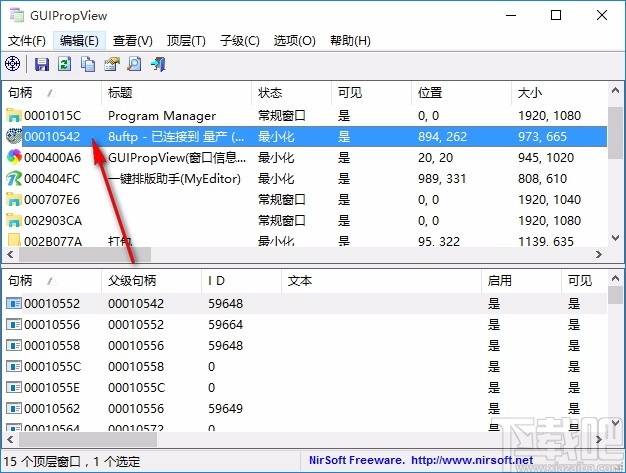Sort child list by I D column header
This screenshot has width=626, height=473.
(242, 281)
